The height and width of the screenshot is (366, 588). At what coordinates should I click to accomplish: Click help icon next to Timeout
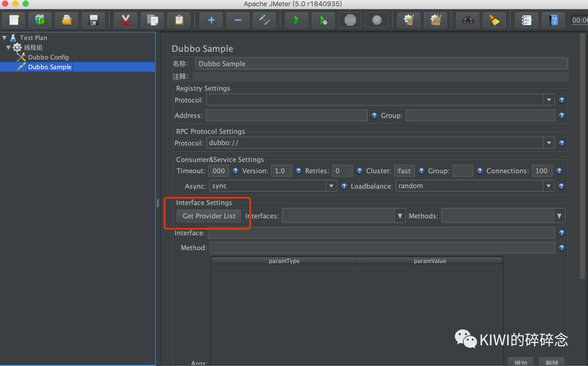coord(235,171)
